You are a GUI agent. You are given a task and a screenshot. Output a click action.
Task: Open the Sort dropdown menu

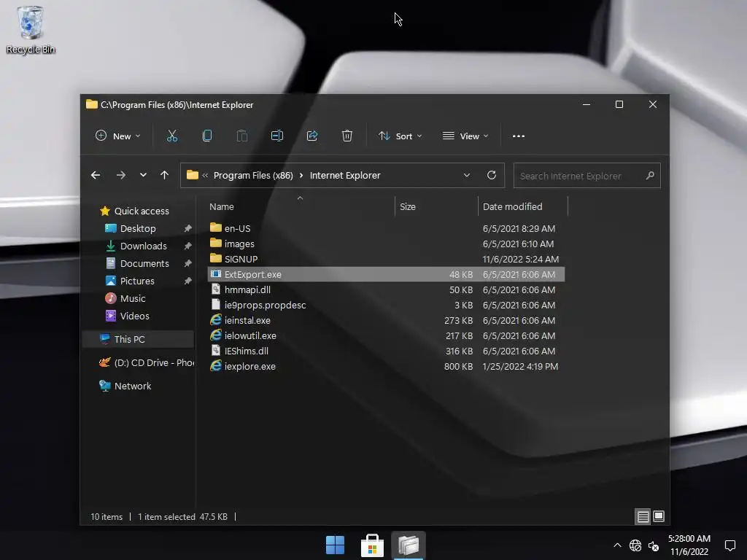point(400,136)
